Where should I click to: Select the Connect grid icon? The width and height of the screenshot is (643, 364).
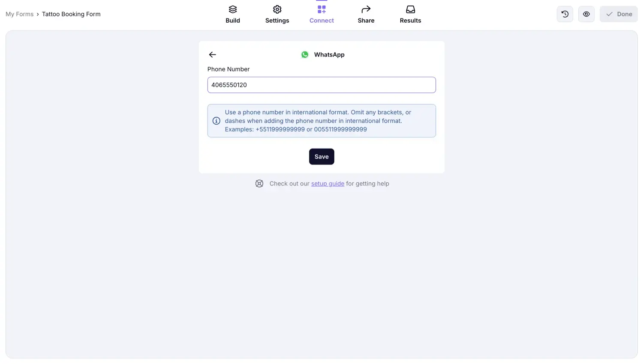pos(321,9)
